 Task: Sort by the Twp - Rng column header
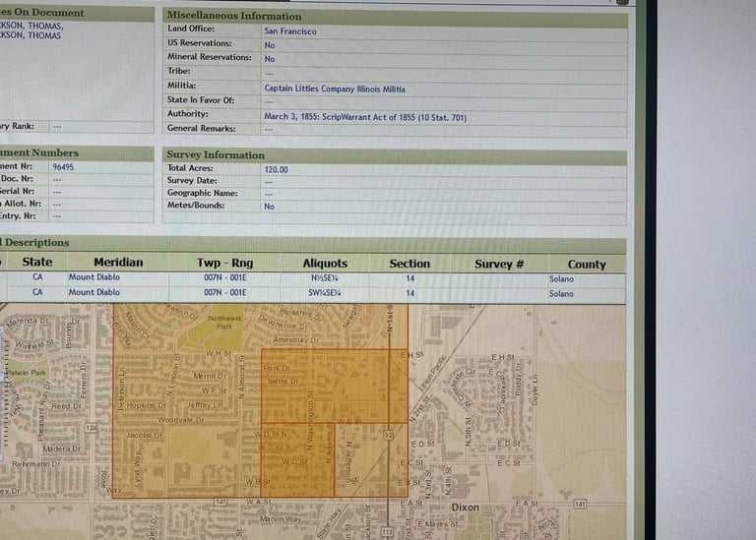tap(224, 263)
